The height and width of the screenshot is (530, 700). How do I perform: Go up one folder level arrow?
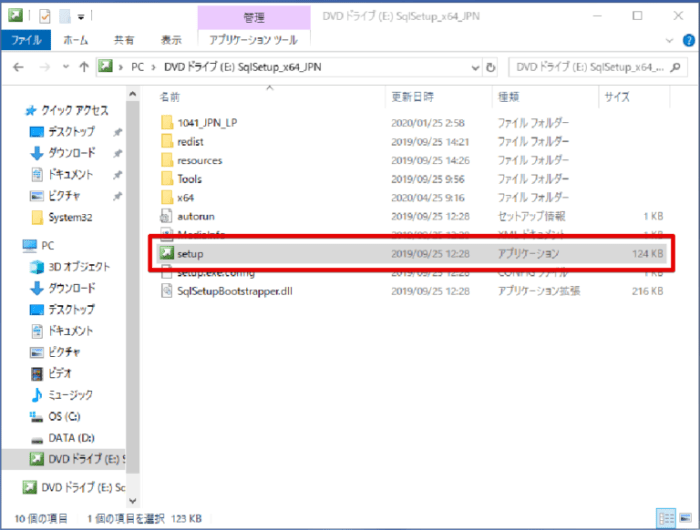(84, 67)
